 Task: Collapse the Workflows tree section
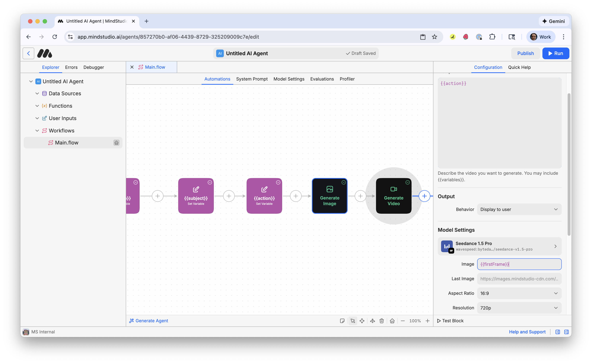click(x=37, y=130)
